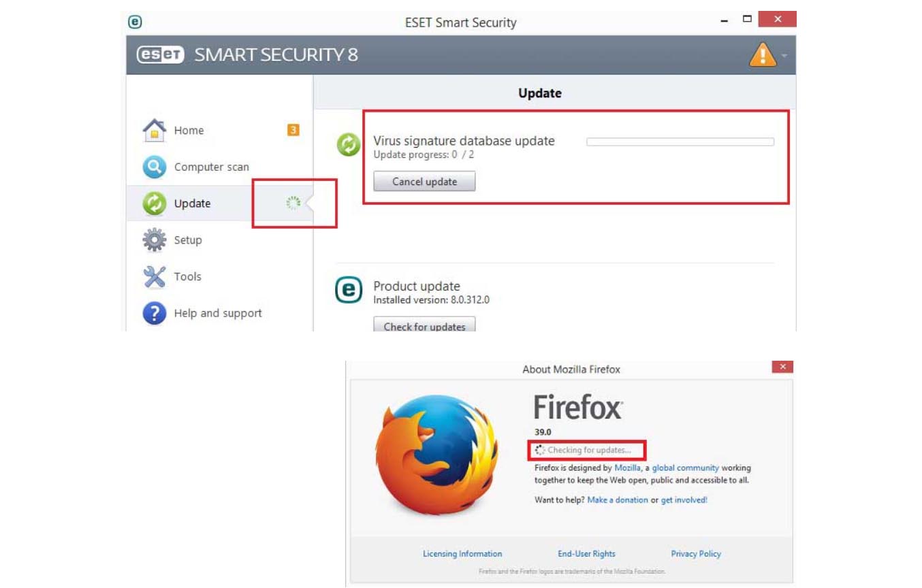Click the green Update arrows sidebar icon
The width and height of the screenshot is (922, 588).
(x=155, y=203)
